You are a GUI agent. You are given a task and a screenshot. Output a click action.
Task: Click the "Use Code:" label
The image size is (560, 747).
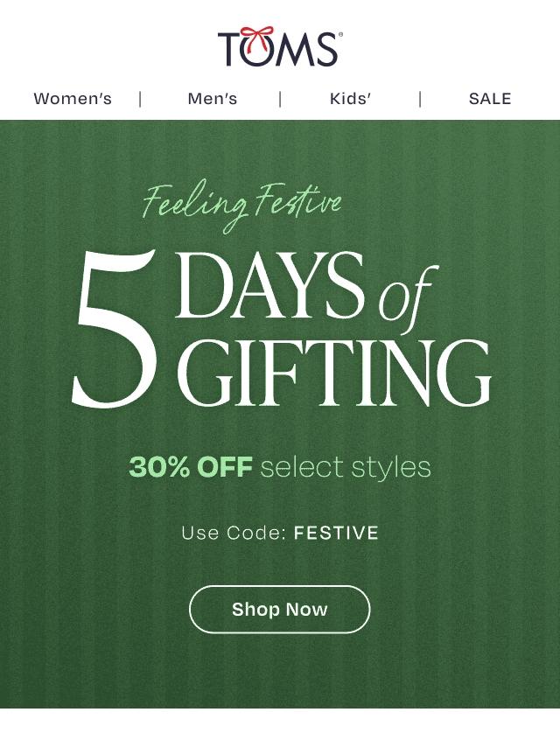234,533
